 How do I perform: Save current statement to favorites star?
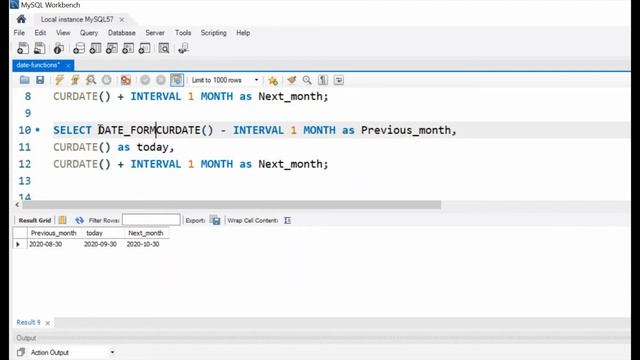(273, 80)
